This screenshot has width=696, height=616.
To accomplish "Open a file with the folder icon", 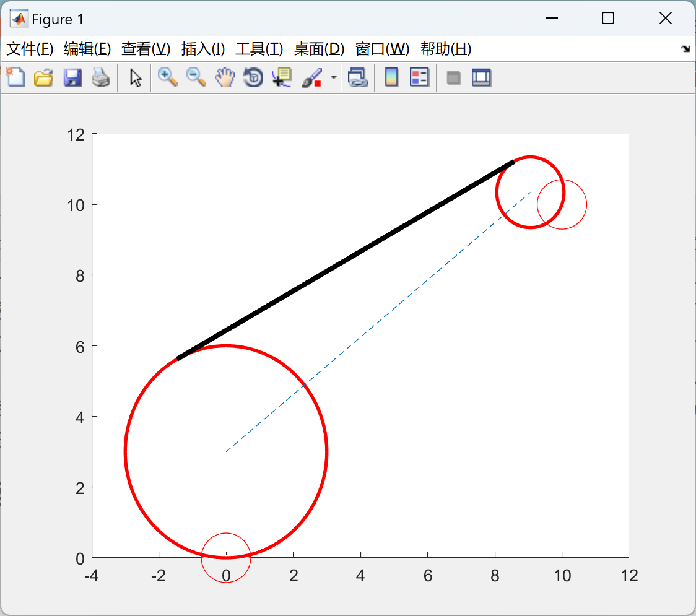I will (x=43, y=77).
